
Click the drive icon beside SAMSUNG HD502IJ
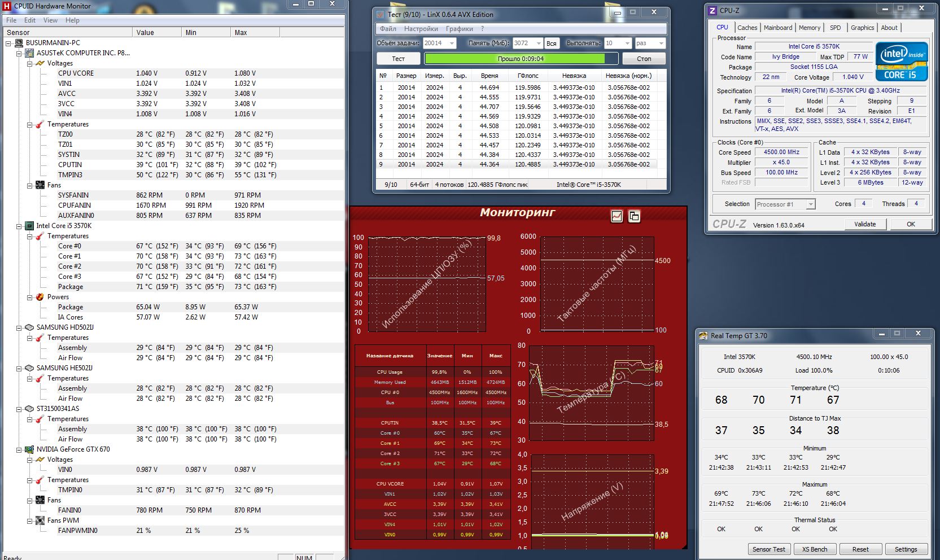(29, 327)
